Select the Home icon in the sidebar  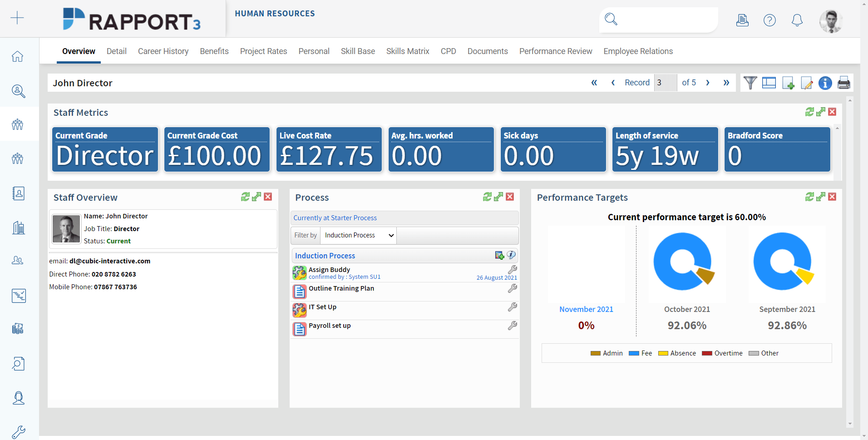pos(17,55)
